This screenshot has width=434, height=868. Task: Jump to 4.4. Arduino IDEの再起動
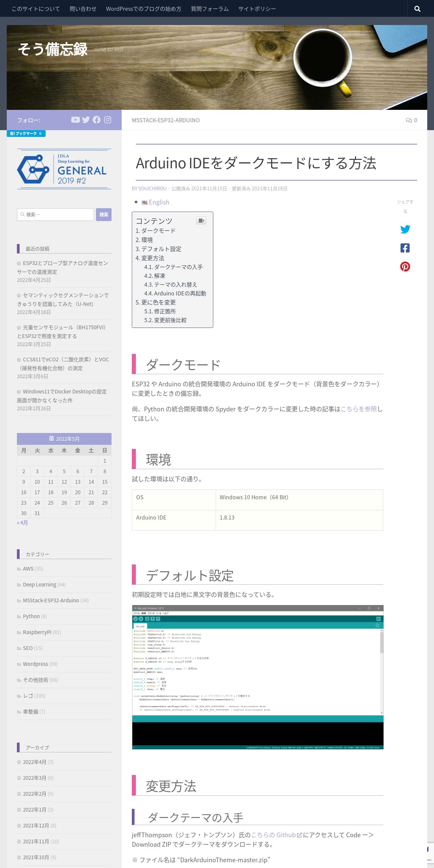[175, 293]
